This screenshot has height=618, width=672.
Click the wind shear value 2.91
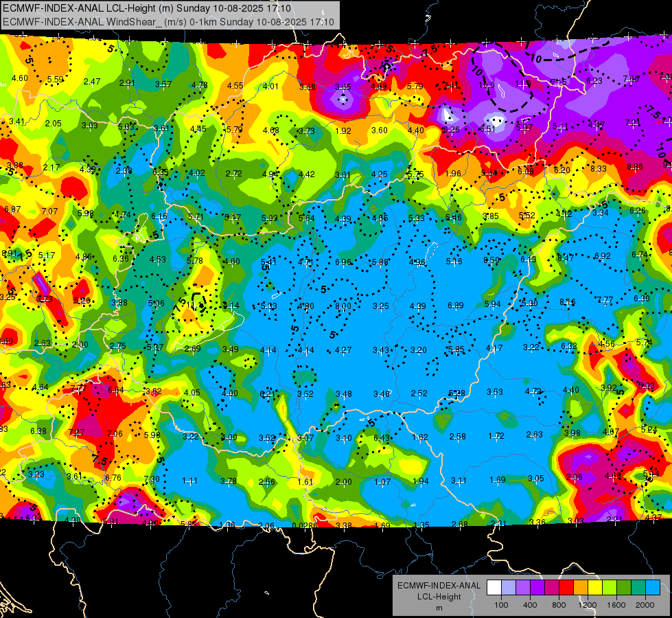tap(127, 83)
